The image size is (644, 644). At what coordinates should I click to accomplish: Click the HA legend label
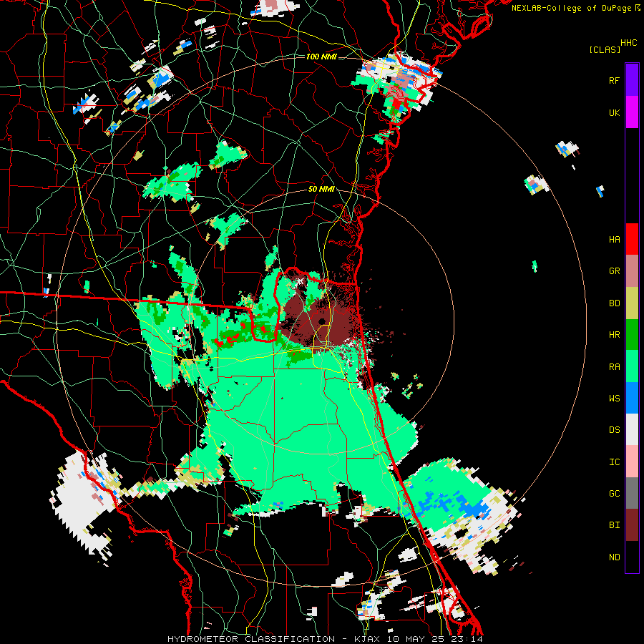point(614,240)
